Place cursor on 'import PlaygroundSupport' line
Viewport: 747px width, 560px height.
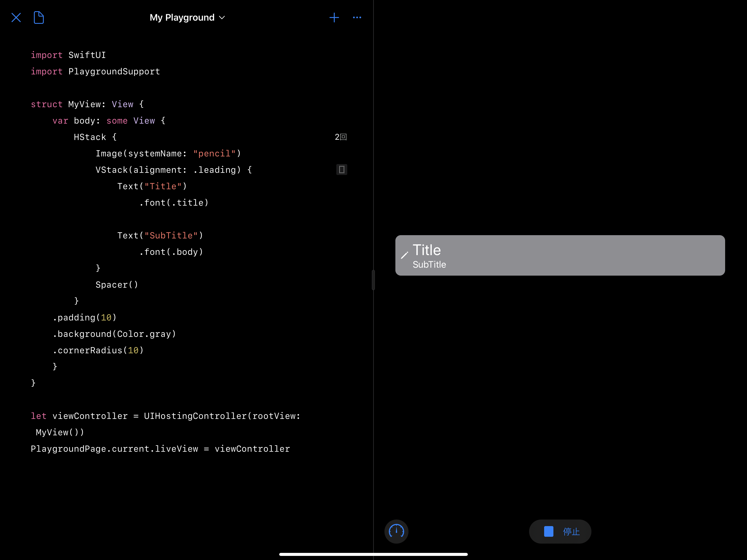pos(95,72)
